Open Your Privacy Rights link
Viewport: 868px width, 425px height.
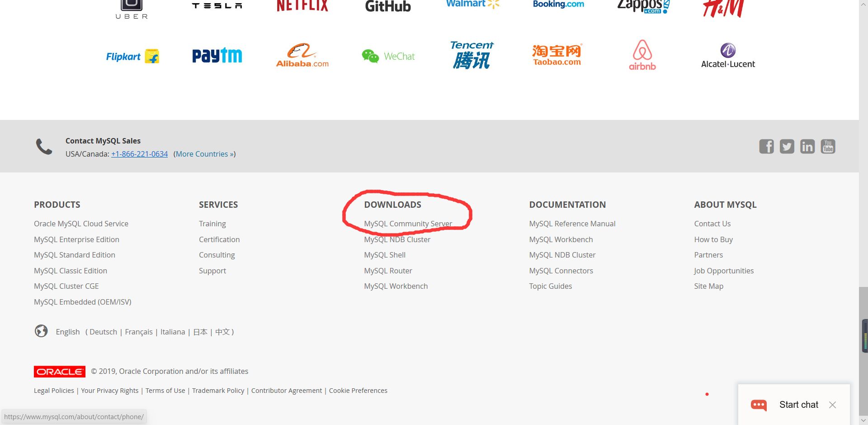[110, 391]
